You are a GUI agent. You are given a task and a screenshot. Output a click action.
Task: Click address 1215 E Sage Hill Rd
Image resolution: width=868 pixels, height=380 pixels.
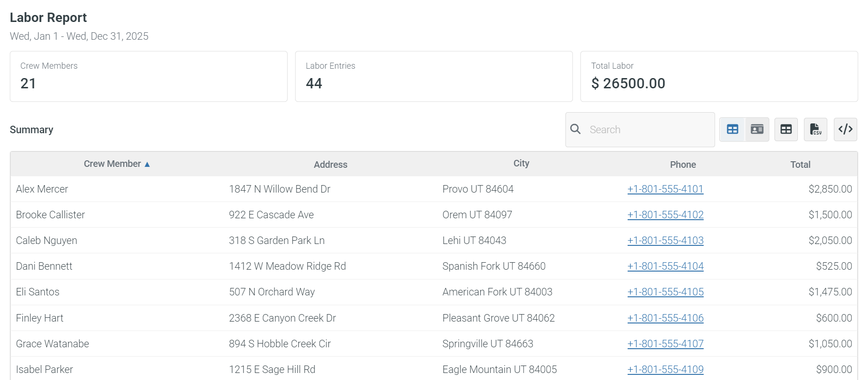[272, 369]
